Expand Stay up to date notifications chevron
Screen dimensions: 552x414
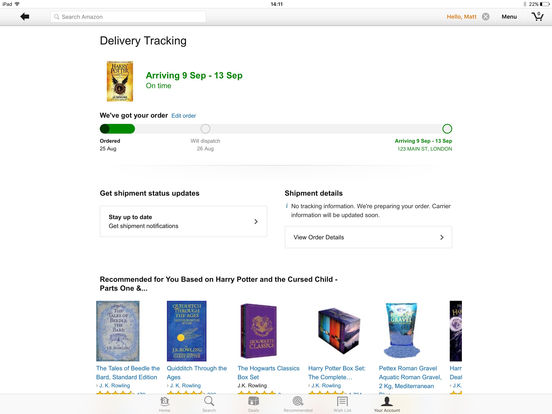tap(256, 221)
